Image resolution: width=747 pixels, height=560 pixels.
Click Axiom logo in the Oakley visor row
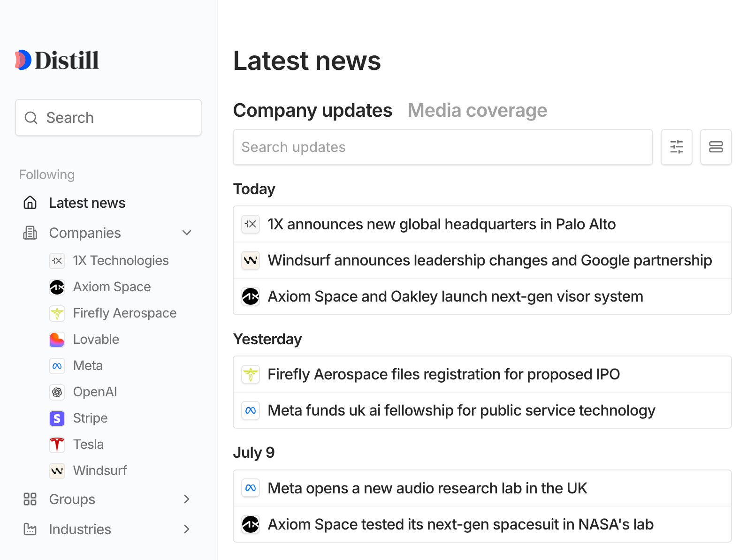(251, 296)
